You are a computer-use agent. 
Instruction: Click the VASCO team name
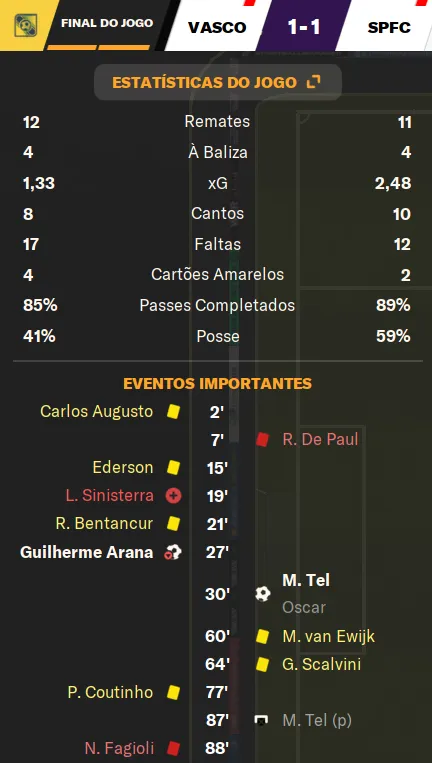coord(217,27)
